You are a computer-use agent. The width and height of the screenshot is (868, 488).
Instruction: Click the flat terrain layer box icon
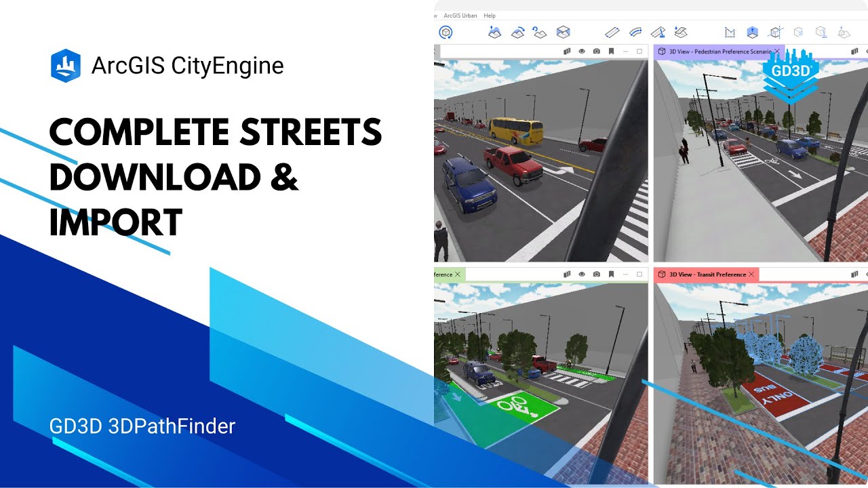point(562,32)
